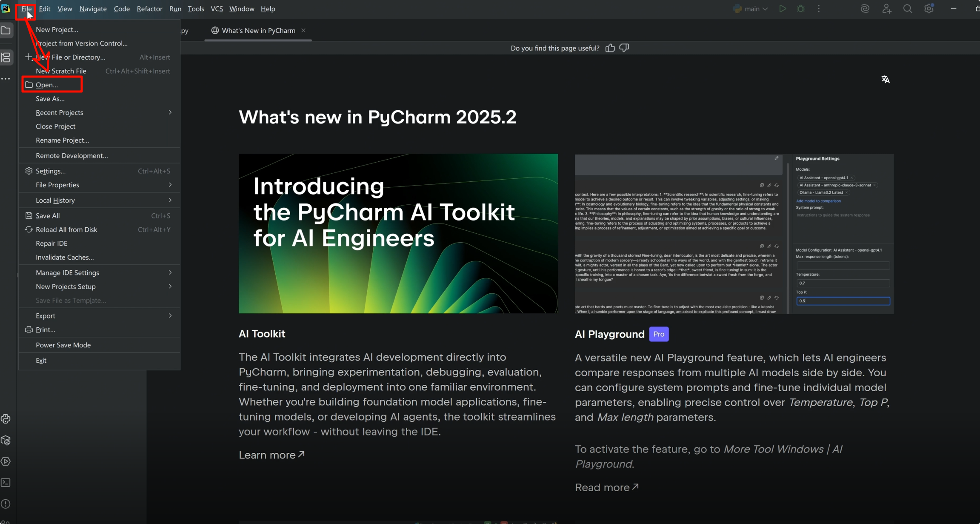Viewport: 980px width, 524px height.
Task: Select Reload All from Disk entry
Action: tap(99, 229)
